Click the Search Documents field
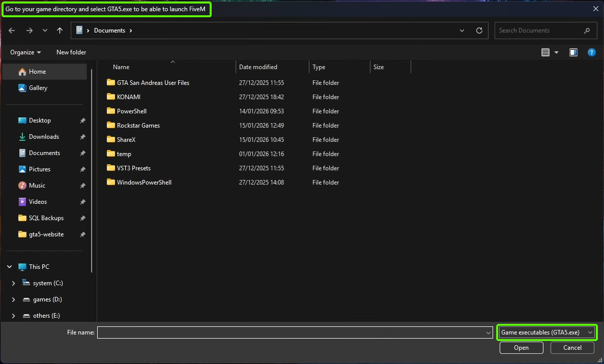Screen dimensions: 604x364 (x=545, y=31)
